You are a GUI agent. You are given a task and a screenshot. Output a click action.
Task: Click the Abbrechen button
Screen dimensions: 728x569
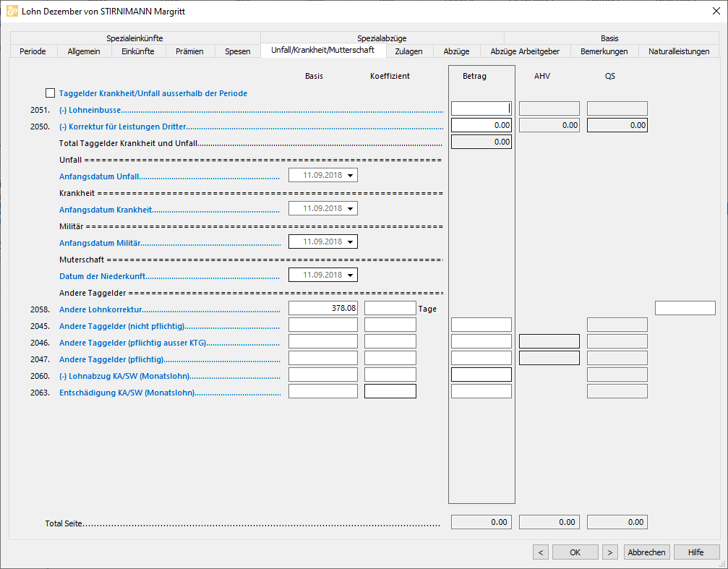pos(647,552)
